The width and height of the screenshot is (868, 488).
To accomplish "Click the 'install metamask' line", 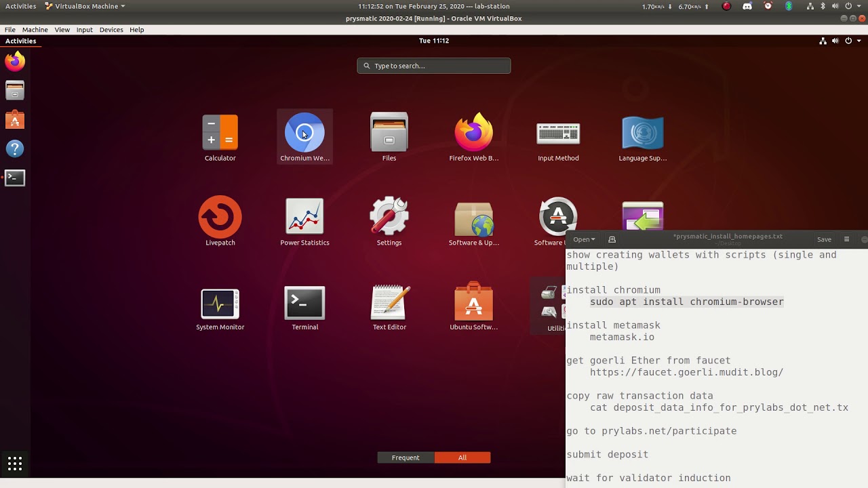I will click(x=614, y=325).
